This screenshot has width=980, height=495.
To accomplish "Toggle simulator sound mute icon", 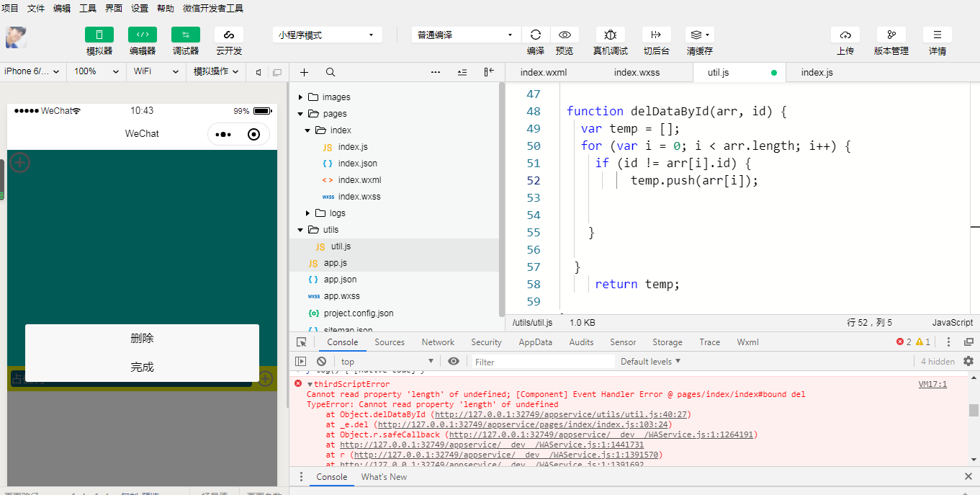I will pos(259,72).
